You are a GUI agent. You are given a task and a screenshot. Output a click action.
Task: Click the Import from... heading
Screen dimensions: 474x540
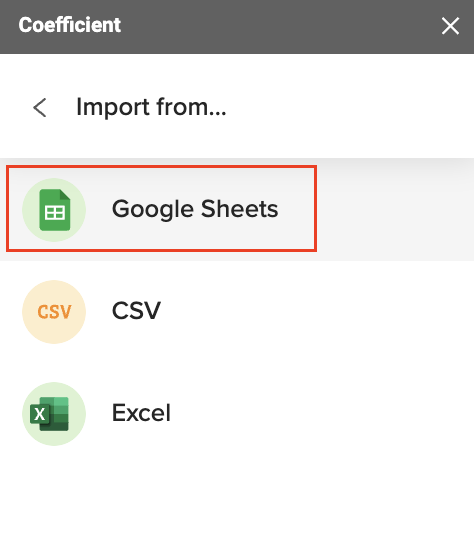click(x=151, y=107)
